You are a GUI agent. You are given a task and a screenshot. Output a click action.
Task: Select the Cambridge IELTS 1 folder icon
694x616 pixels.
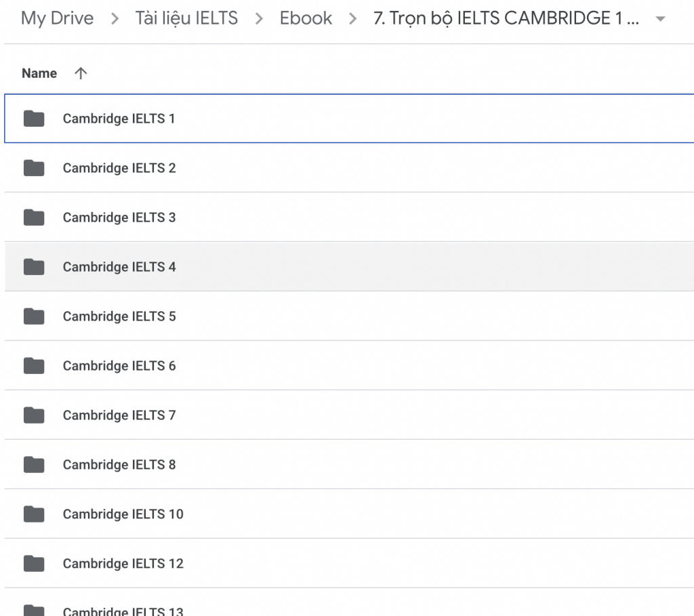click(34, 119)
